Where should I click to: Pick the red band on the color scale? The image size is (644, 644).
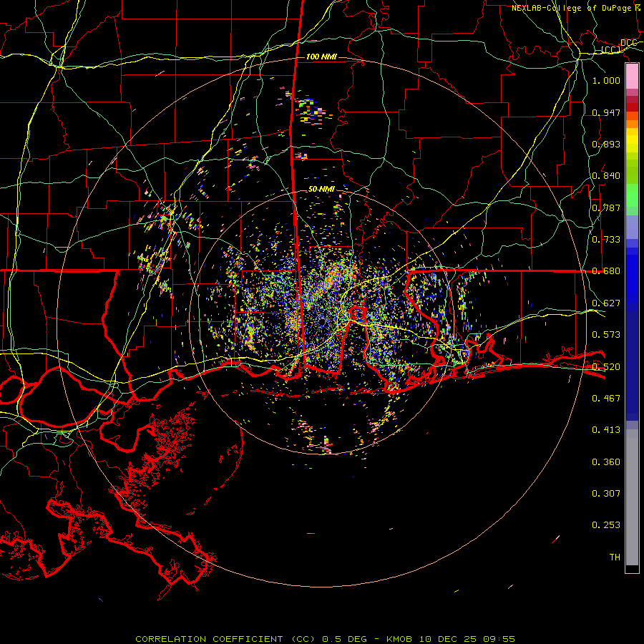(632, 107)
